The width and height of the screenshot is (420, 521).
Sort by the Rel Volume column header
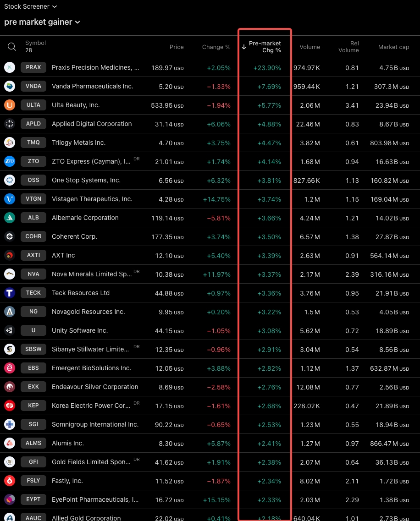[348, 47]
